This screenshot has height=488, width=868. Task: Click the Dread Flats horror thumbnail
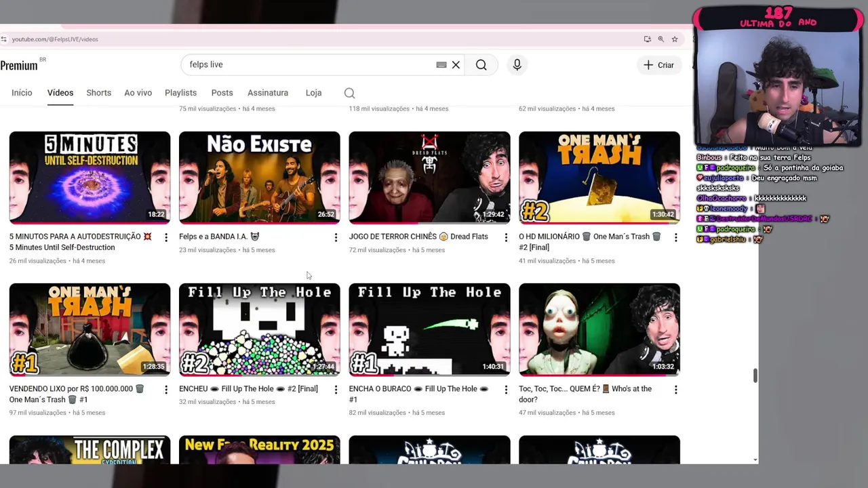429,177
